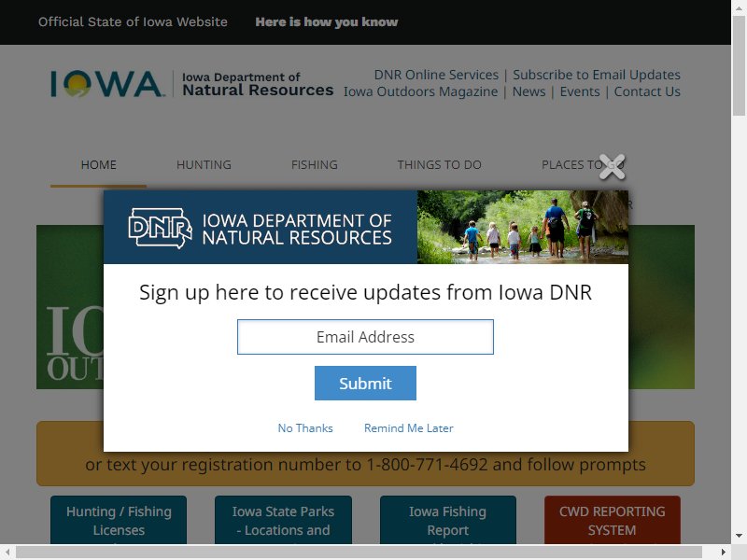Expand 'Here is how you know' notice
Viewport: 747px width, 560px height.
pyautogui.click(x=326, y=21)
